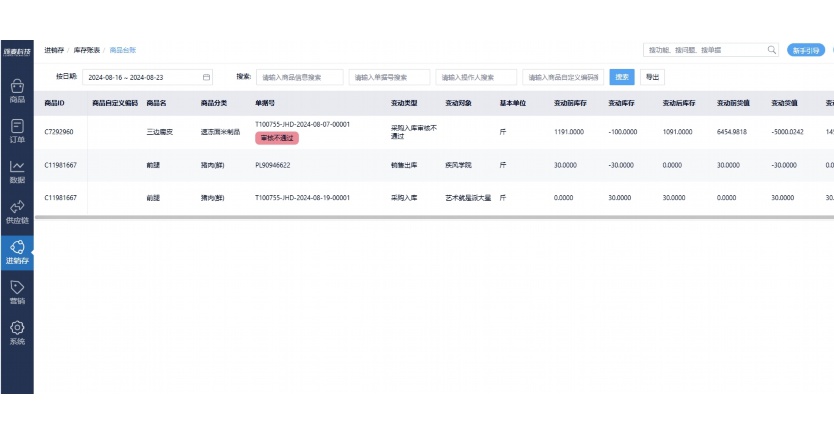Screen dimensions: 834x434
Task: Focus the 请输入商品信息搜索 input
Action: 299,77
